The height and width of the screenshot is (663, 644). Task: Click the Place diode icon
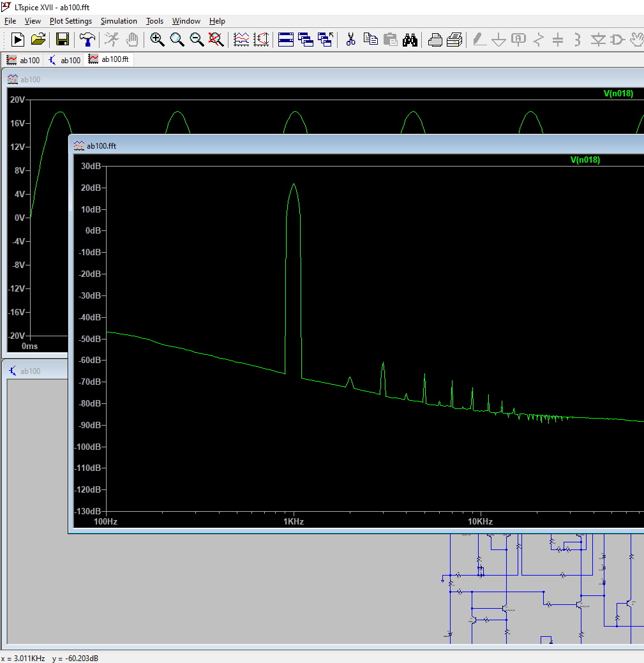pos(598,40)
